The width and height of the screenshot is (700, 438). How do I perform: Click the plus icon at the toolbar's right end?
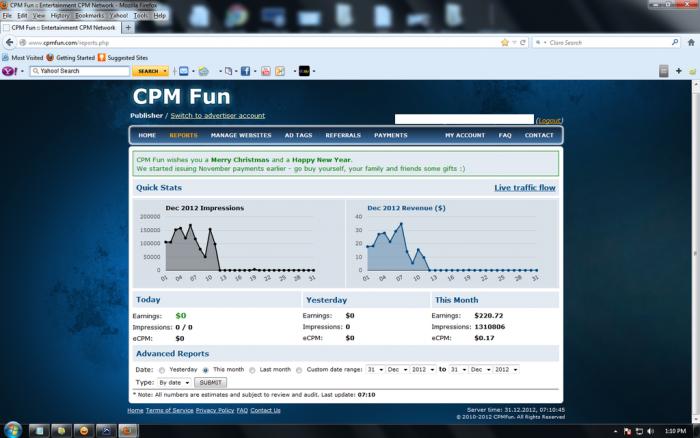point(679,71)
